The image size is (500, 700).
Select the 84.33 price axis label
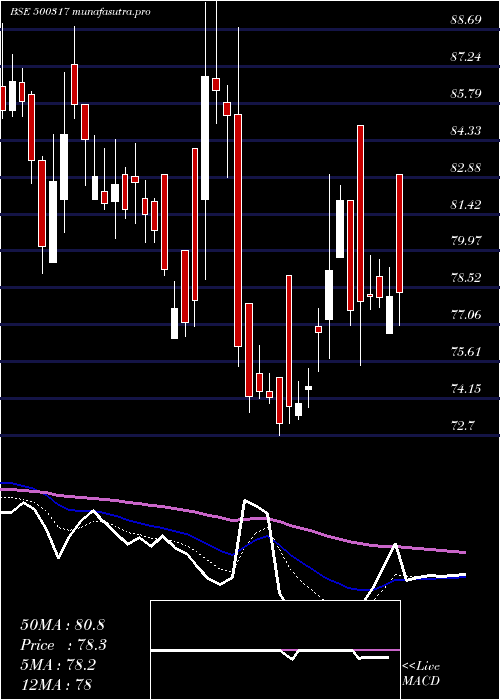tap(466, 131)
